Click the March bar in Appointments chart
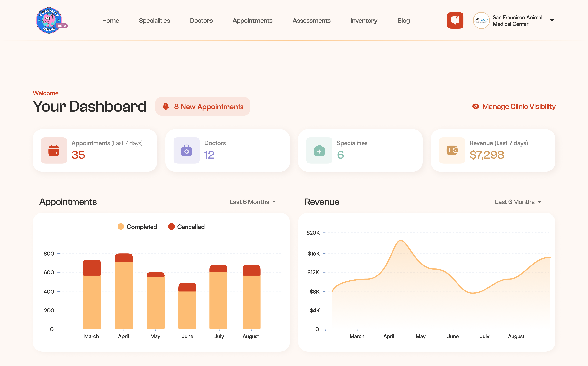Image resolution: width=588 pixels, height=366 pixels. (92, 294)
